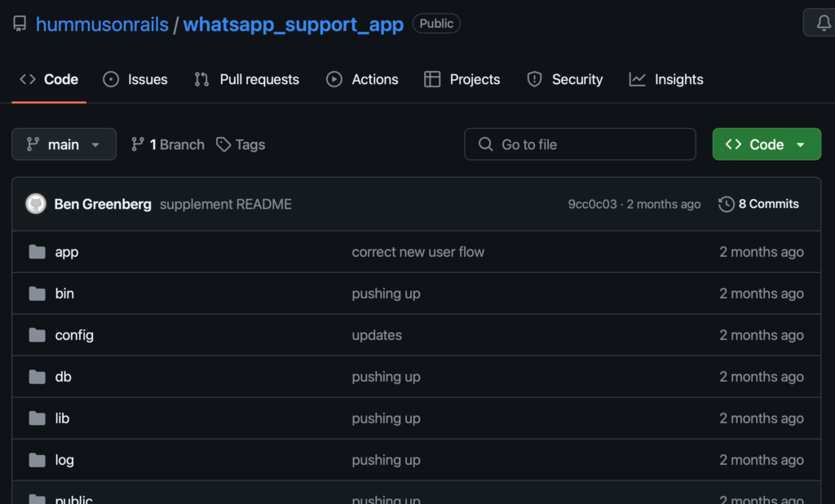Open the Security tab

564,79
